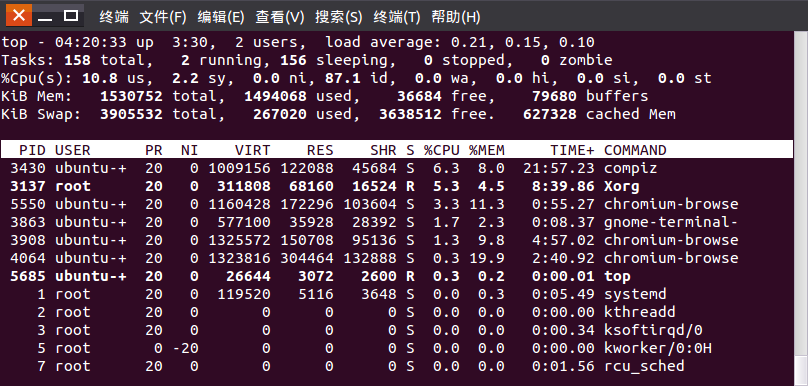Click the RES column header
The width and height of the screenshot is (808, 386).
click(x=320, y=150)
